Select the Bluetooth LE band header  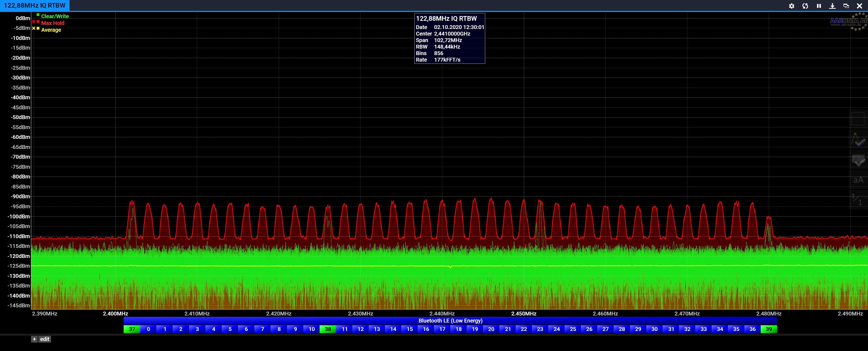point(450,321)
